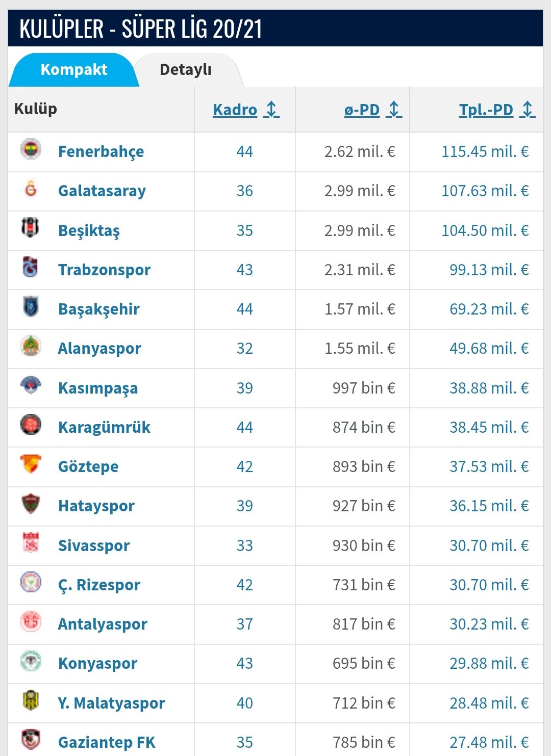The width and height of the screenshot is (551, 756).
Task: Click the Y. Malatyaspor club crest icon
Action: click(x=31, y=700)
